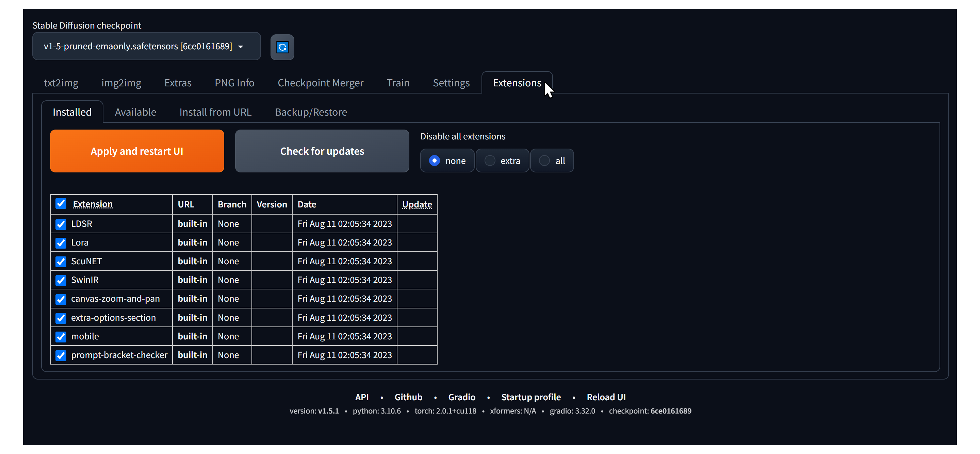Viewport: 980px width, 454px height.
Task: Select the Extensions tab
Action: click(x=517, y=83)
